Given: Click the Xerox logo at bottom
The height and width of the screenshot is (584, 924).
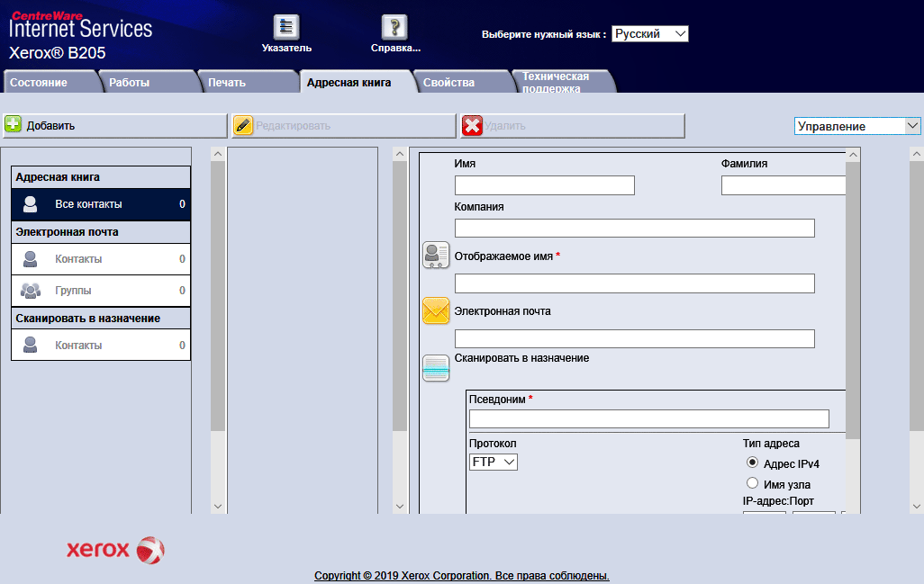Looking at the screenshot, I should (x=115, y=551).
